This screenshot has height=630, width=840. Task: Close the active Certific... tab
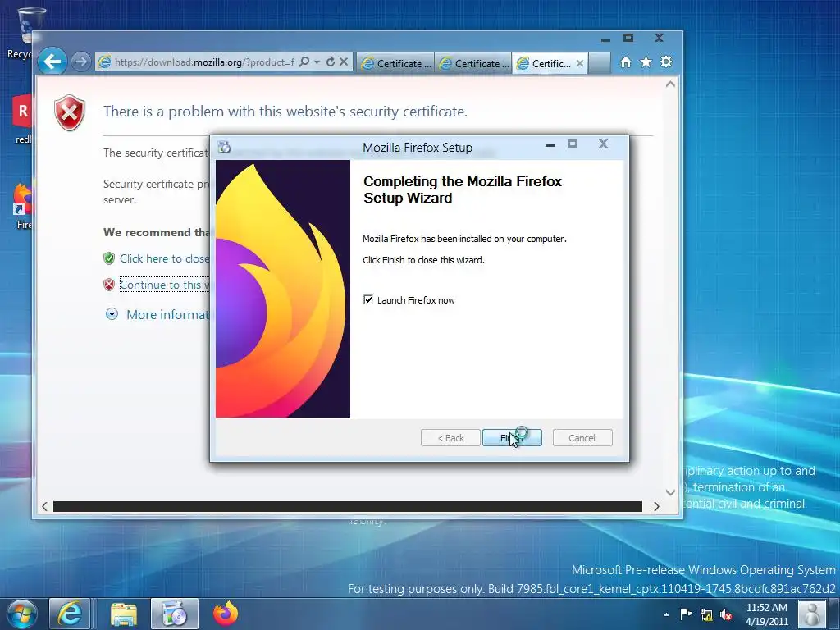tap(580, 63)
